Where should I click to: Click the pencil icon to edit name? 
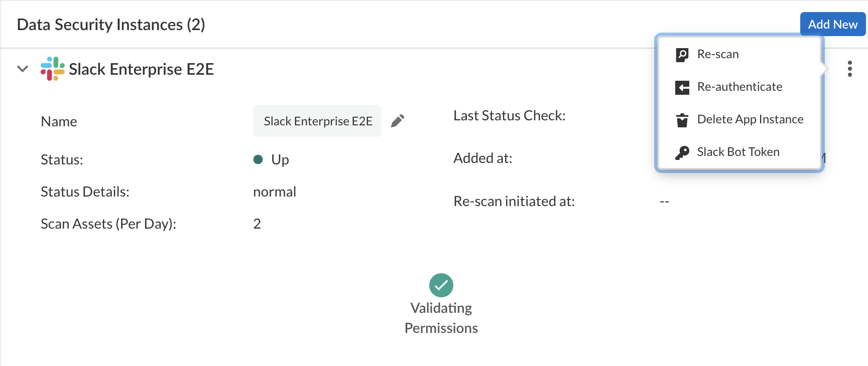pos(398,121)
